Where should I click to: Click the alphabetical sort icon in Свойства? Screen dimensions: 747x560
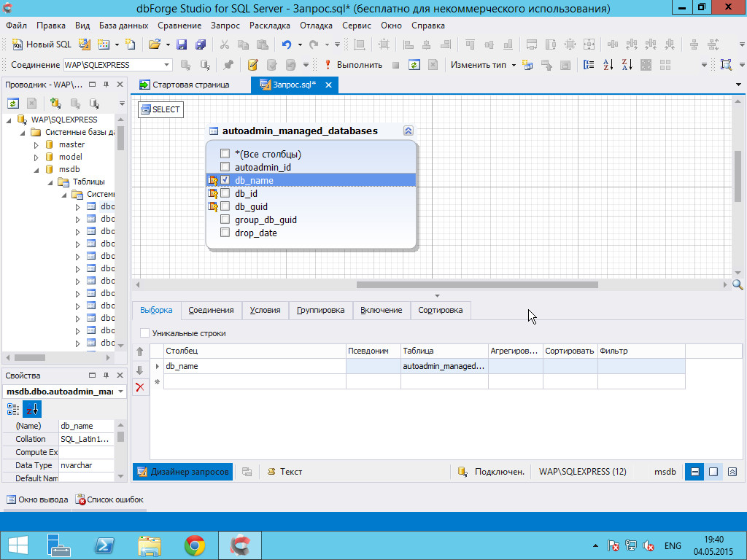click(32, 409)
